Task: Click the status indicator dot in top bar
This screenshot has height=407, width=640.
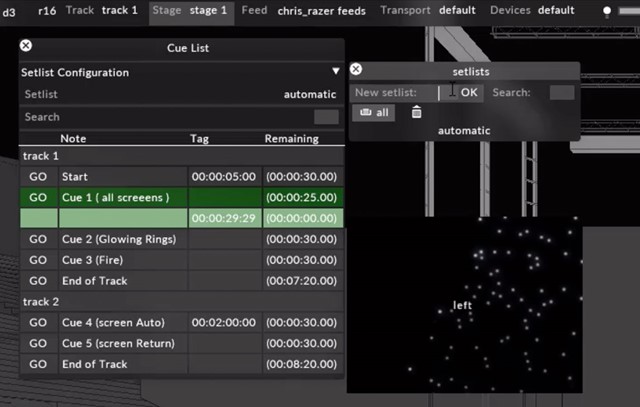Action: point(607,11)
